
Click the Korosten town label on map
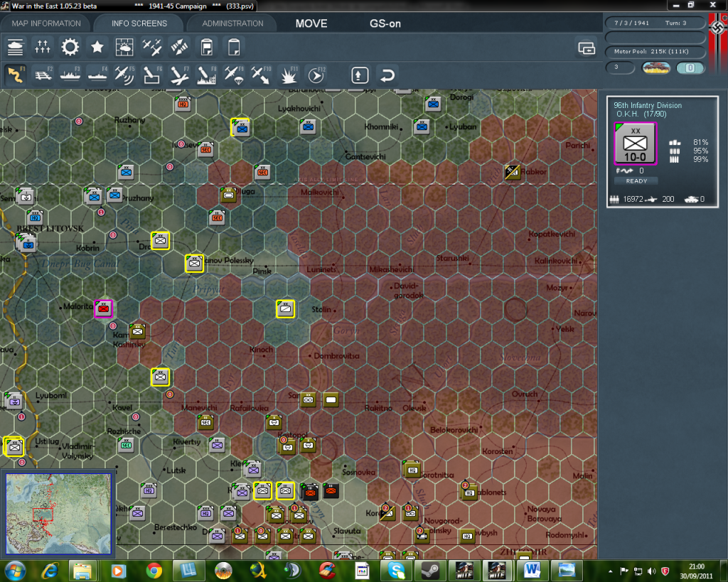[497, 451]
